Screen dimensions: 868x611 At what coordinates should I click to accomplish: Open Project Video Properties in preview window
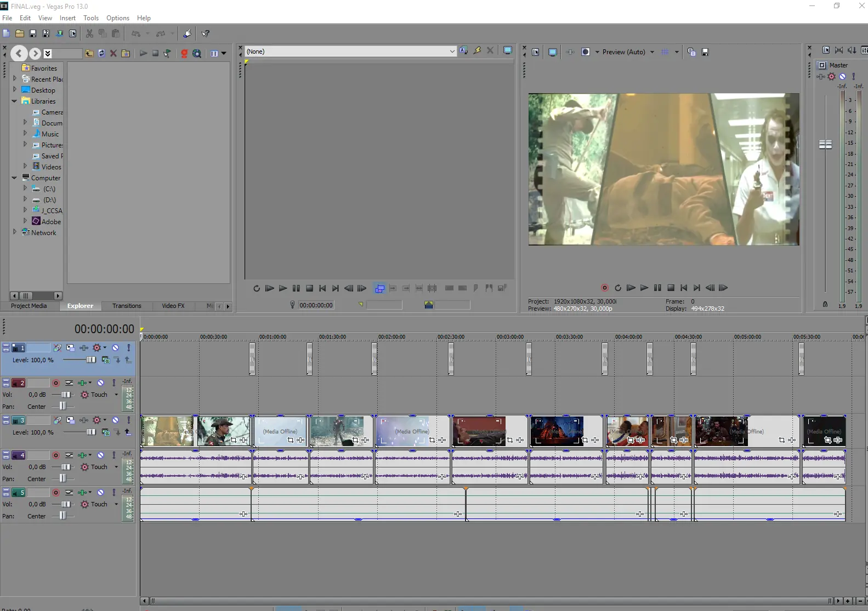coord(536,52)
